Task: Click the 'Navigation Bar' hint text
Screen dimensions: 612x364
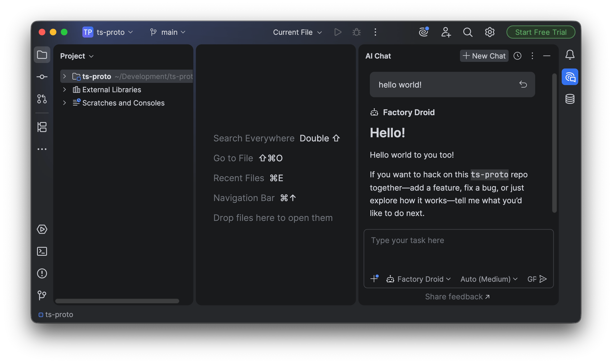Action: pyautogui.click(x=244, y=198)
